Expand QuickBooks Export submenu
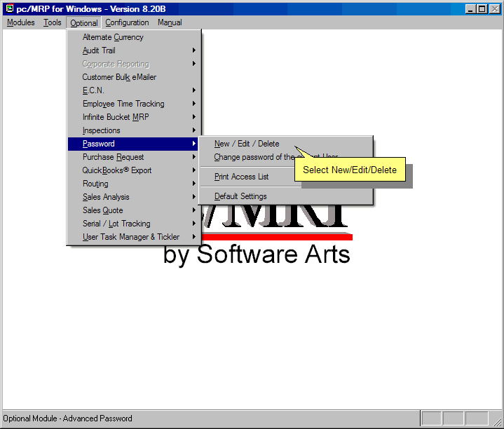504x429 pixels. 117,170
